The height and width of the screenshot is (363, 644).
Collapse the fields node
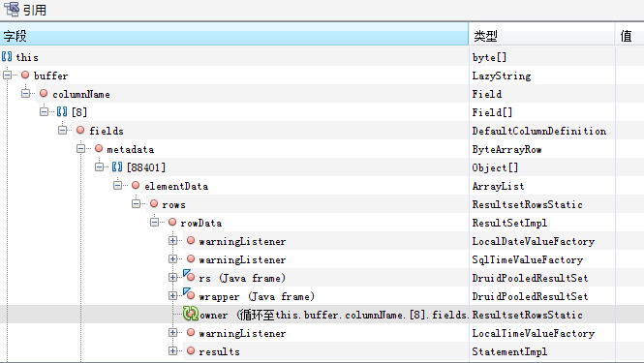(62, 130)
